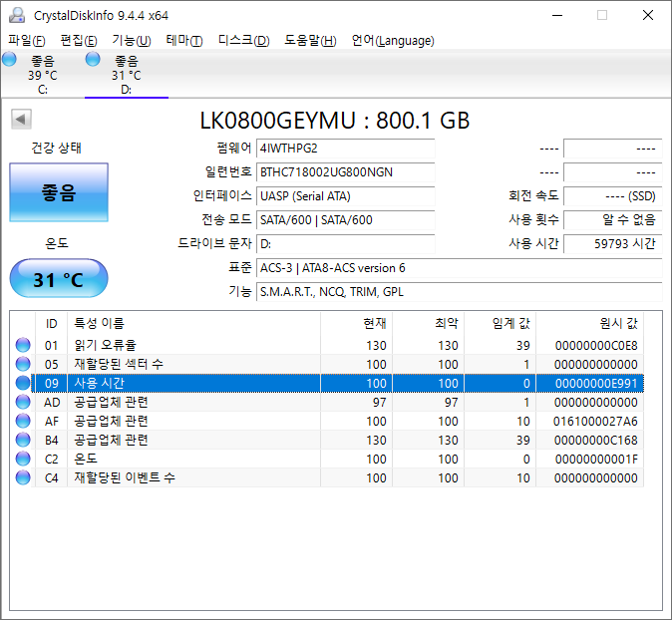Click the status orb in row 05
This screenshot has height=620, width=672.
(x=23, y=364)
